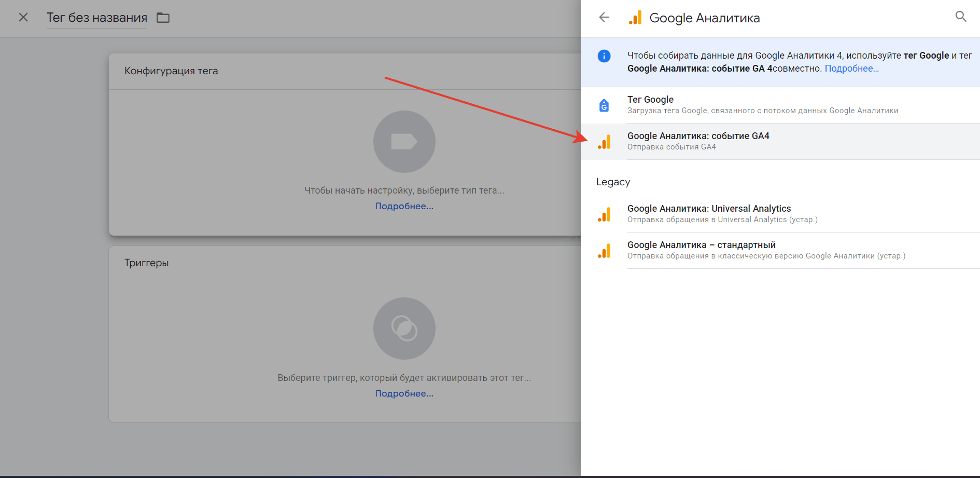Click the tag type placeholder icon

click(x=404, y=142)
